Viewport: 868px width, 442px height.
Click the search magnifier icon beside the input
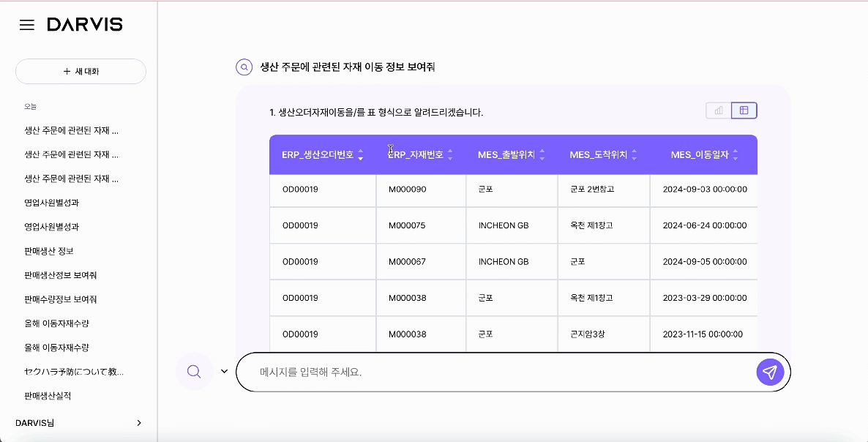pos(193,372)
